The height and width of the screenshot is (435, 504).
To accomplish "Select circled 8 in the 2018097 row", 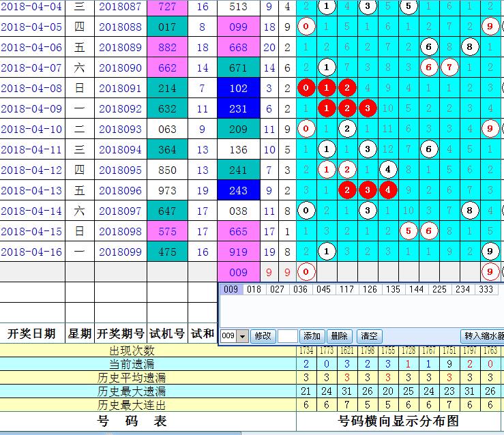I will pyautogui.click(x=469, y=211).
